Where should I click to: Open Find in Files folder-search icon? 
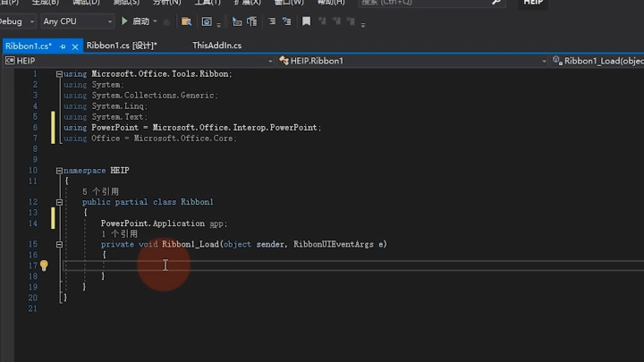[186, 21]
